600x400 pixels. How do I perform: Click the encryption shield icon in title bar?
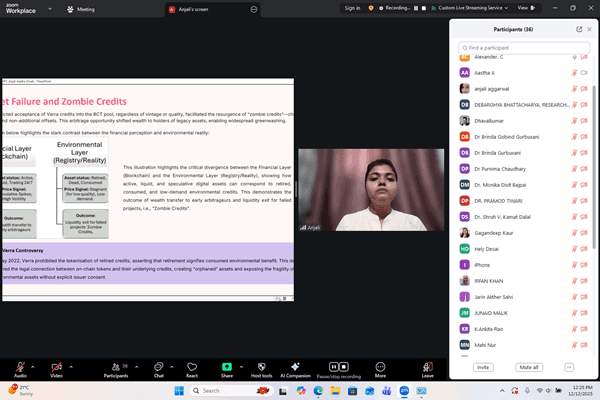[371, 8]
